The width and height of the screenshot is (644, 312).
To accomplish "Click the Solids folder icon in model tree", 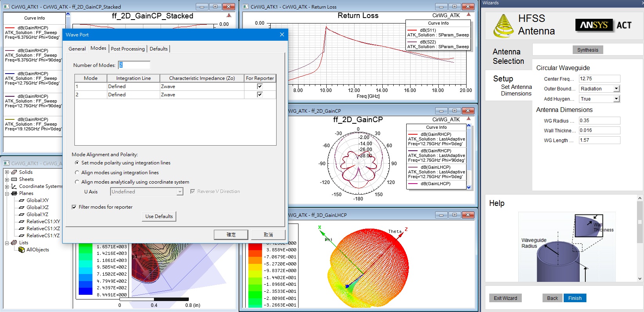I will [14, 172].
